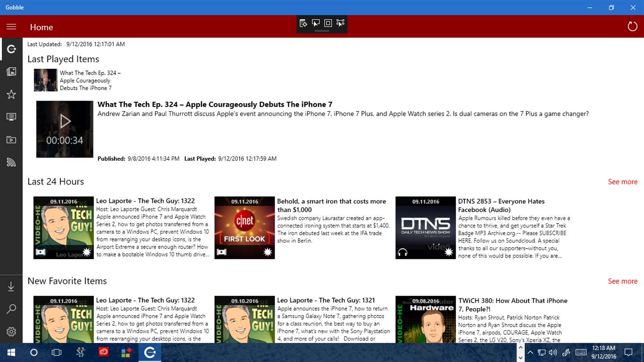Click video icon on cnet First Look thumbnail
This screenshot has height=362, width=644.
pyautogui.click(x=221, y=253)
